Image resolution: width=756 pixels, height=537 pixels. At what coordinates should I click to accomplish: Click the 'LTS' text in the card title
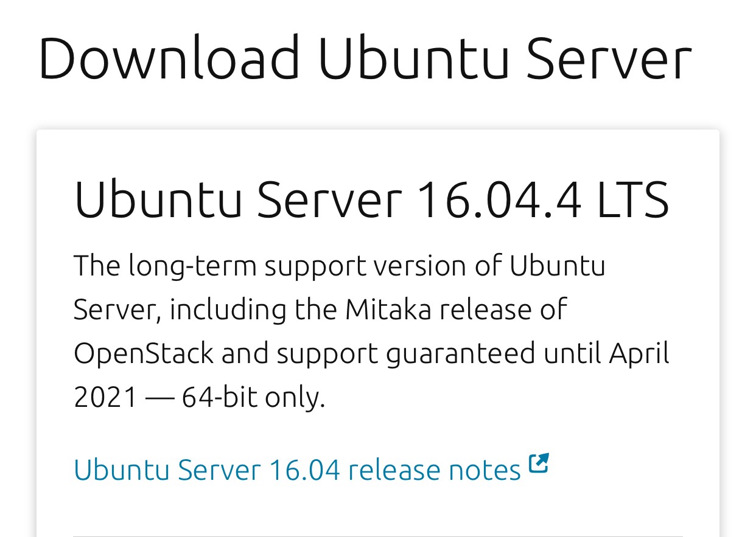coord(633,199)
